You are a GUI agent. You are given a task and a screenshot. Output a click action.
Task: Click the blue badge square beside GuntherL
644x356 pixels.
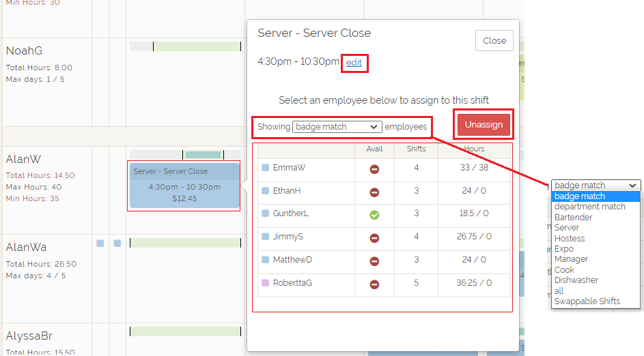coord(265,214)
